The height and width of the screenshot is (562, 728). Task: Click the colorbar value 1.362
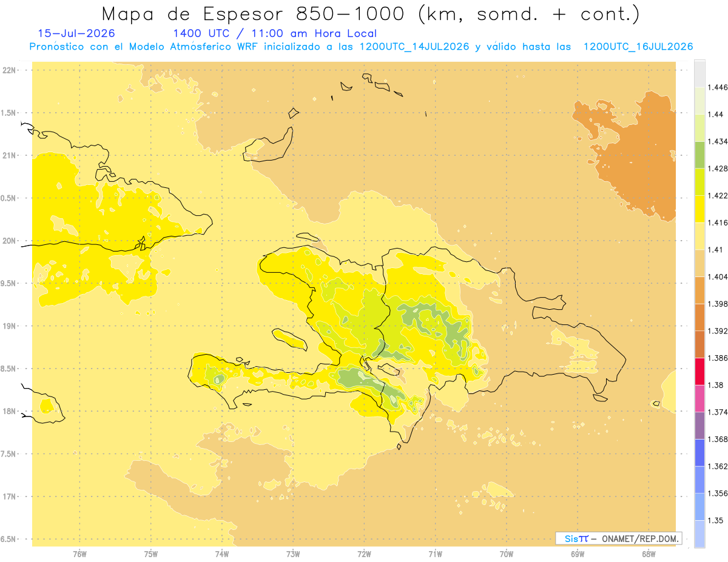pyautogui.click(x=718, y=466)
